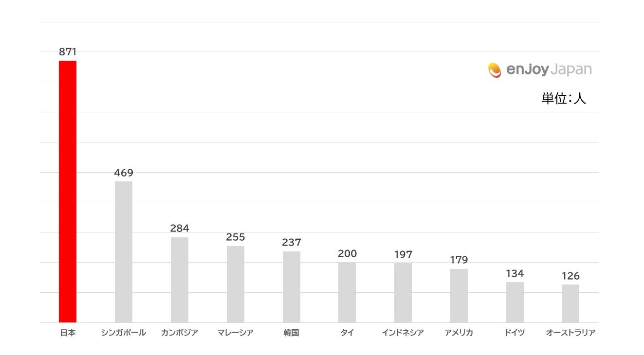The width and height of the screenshot is (644, 355).
Task: Select the ドイツ bar
Action: click(x=515, y=302)
